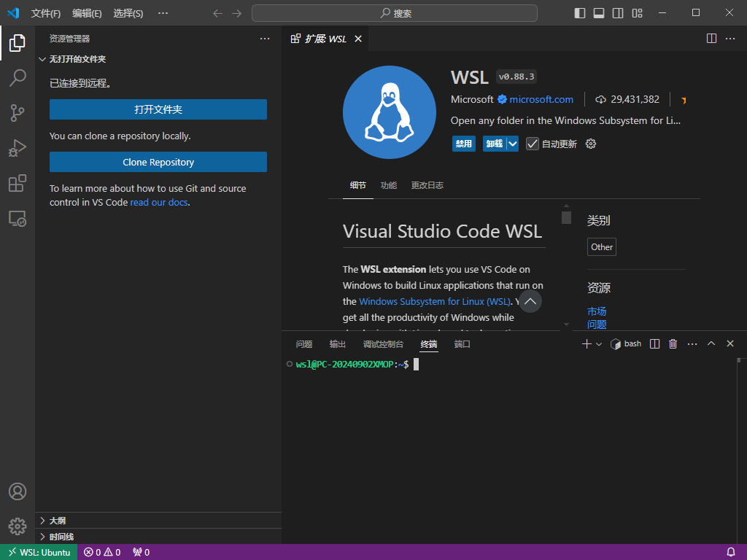Click the WSL: Ubuntu remote indicator

pos(39,553)
